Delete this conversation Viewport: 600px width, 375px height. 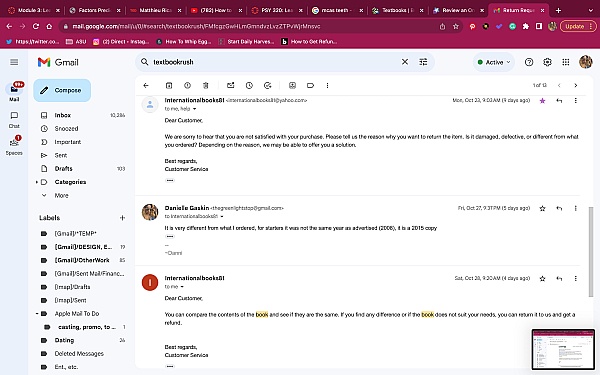click(x=205, y=85)
